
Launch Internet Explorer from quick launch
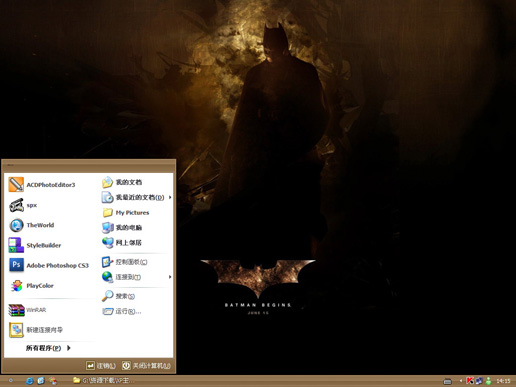tap(29, 380)
